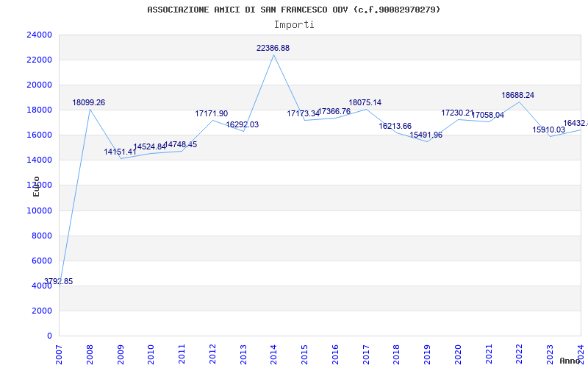
Task: Click the y-axis tick 10000
Action: [40, 210]
